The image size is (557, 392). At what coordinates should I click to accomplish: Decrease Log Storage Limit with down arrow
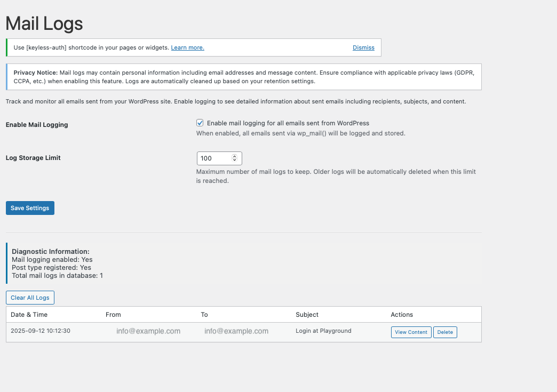(235, 161)
